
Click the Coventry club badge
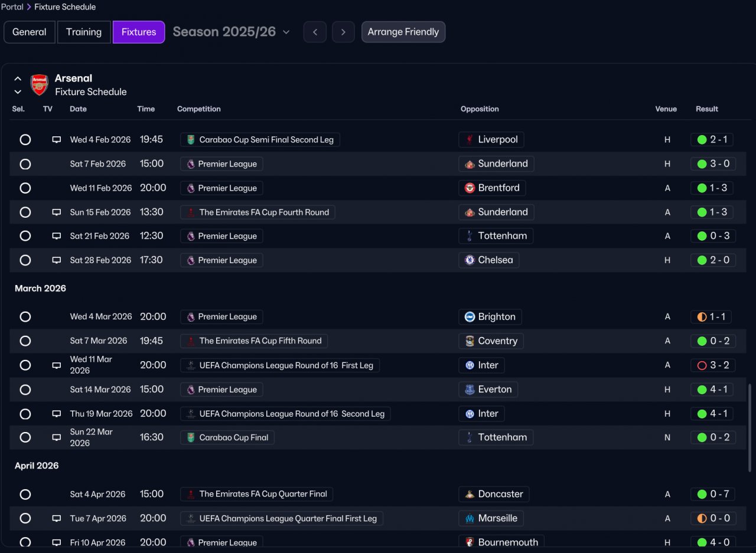tap(470, 341)
